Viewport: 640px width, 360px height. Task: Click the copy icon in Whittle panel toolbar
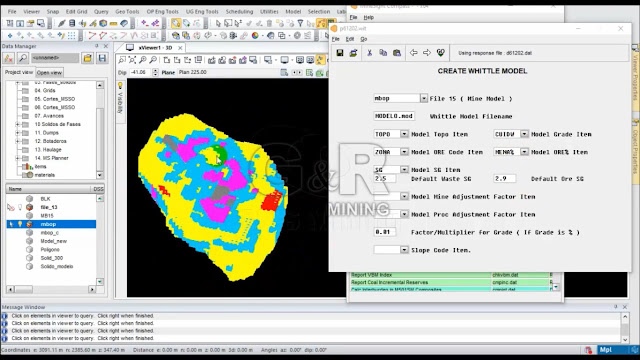[383, 53]
